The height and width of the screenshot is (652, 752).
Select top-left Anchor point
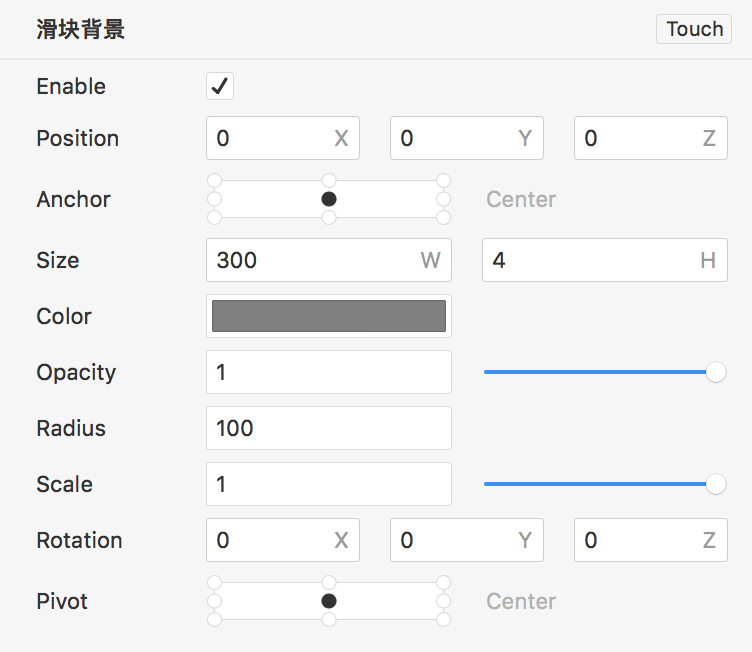[x=214, y=181]
